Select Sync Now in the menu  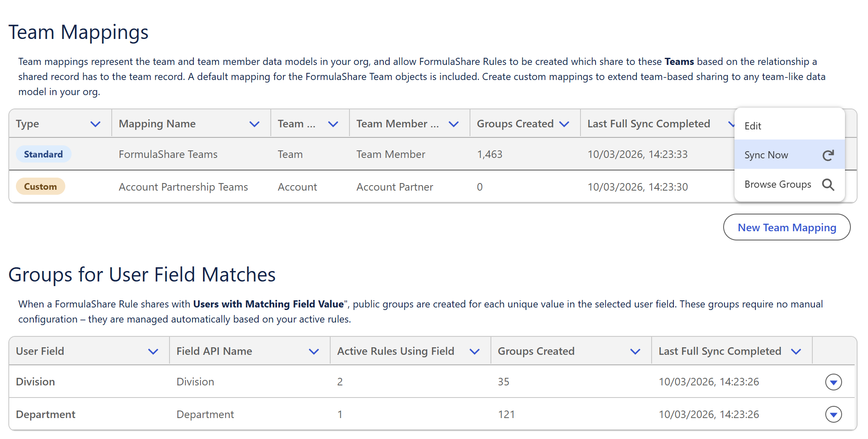tap(789, 155)
